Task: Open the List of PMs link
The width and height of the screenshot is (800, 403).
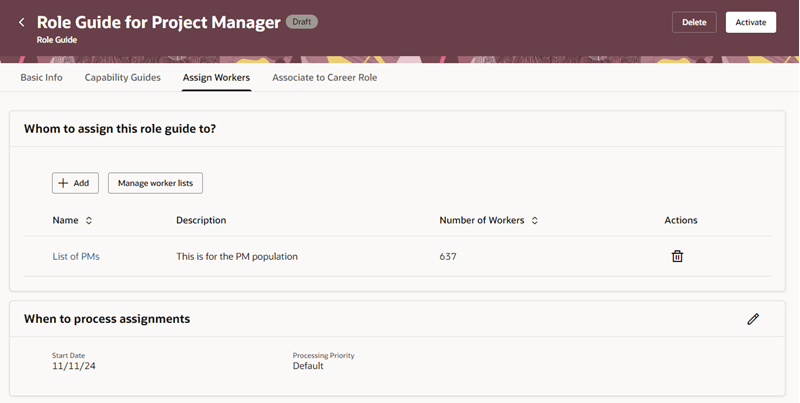Action: point(76,256)
